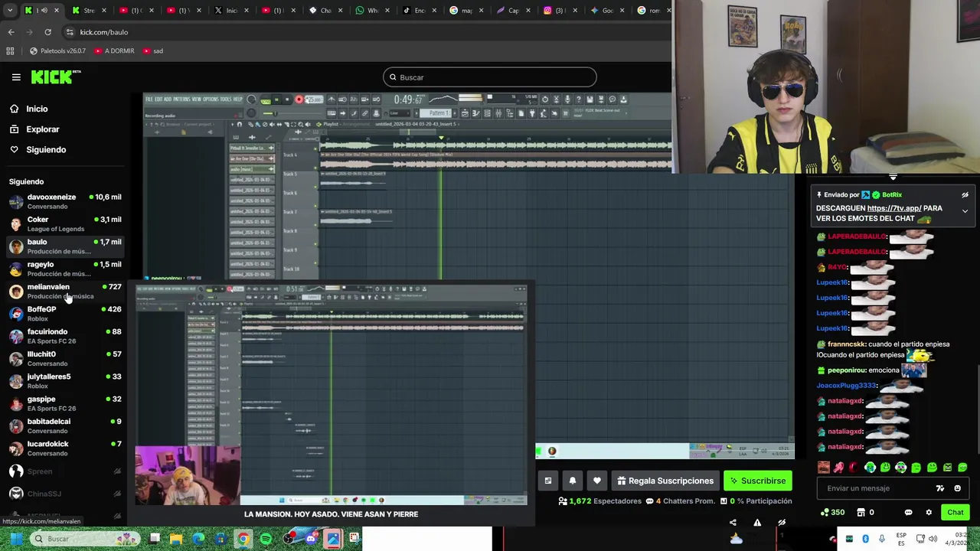Open chat settings gear icon
980x551 pixels.
[929, 512]
